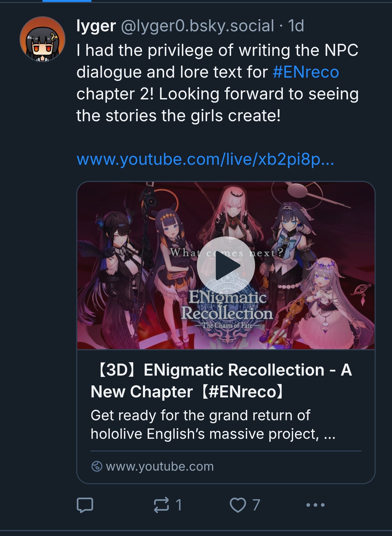Open the display name lyger
392x536 pixels.
pyautogui.click(x=96, y=26)
